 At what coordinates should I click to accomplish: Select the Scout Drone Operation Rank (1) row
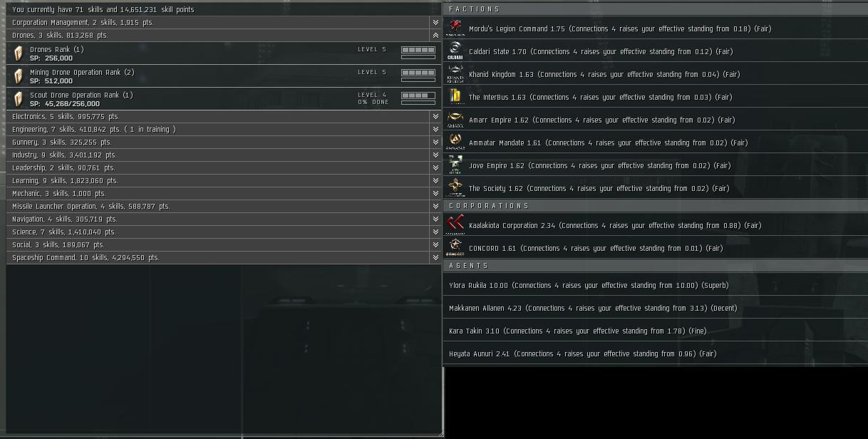click(224, 99)
